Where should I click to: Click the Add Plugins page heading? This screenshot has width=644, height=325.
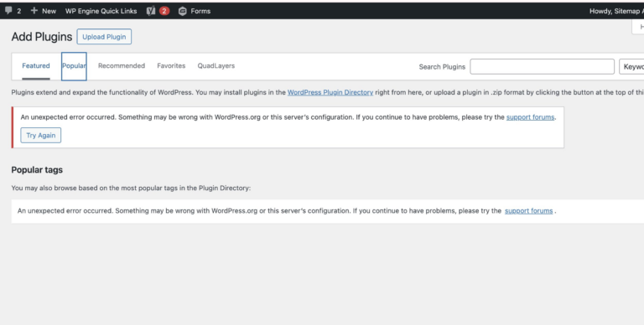coord(42,37)
